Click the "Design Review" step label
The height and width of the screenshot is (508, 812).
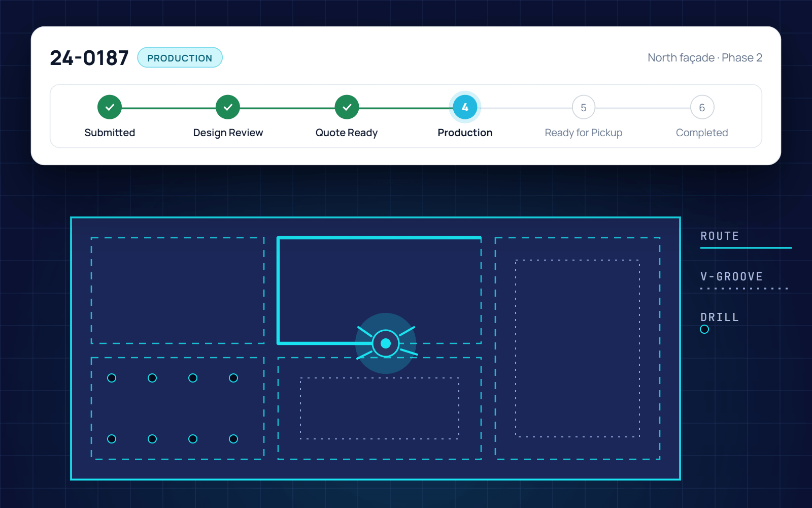point(228,133)
